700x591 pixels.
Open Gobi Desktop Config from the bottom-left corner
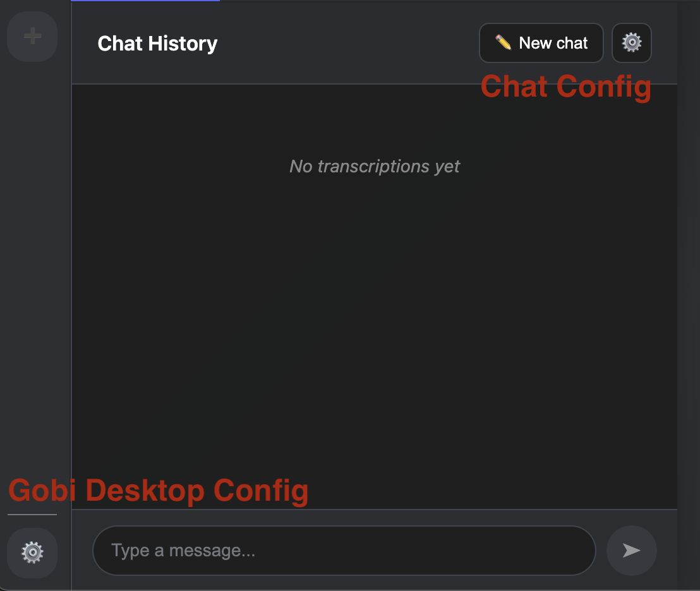32,553
